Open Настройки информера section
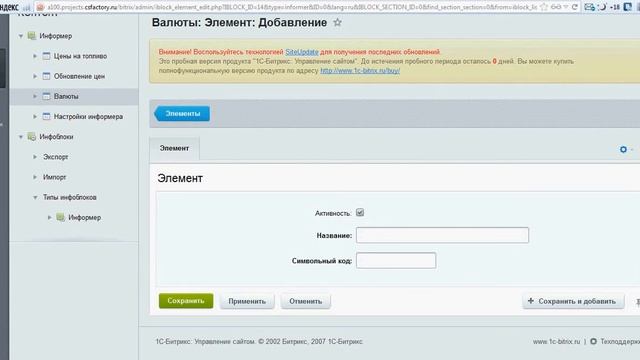This screenshot has width=640, height=360. (88, 116)
